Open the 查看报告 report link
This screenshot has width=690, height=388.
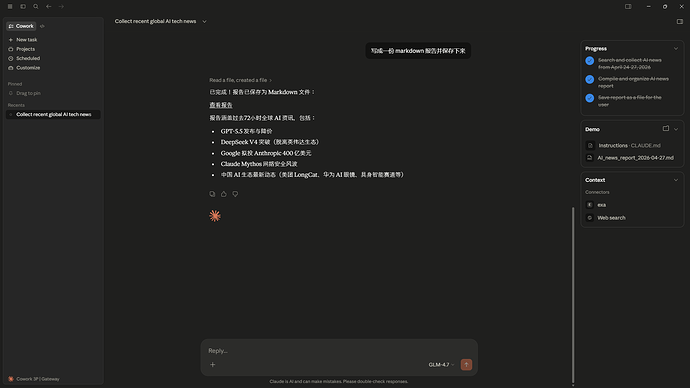pos(221,105)
